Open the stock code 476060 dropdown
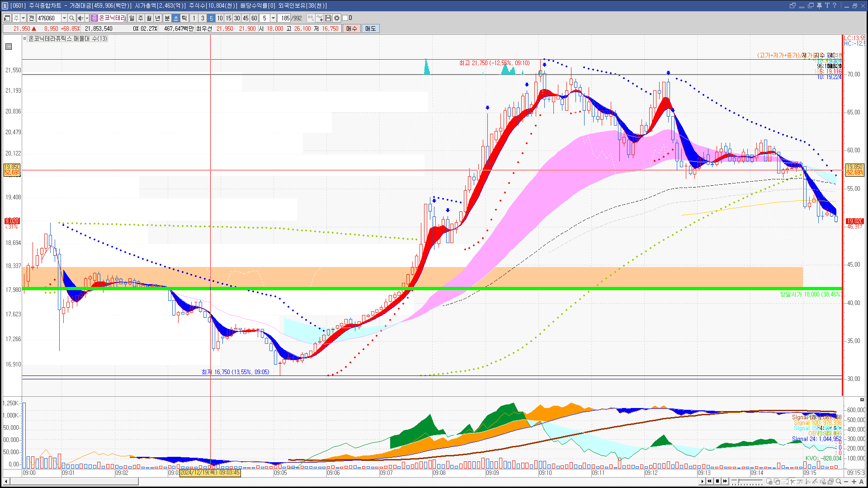Viewport: 868px width, 488px height. (x=64, y=18)
